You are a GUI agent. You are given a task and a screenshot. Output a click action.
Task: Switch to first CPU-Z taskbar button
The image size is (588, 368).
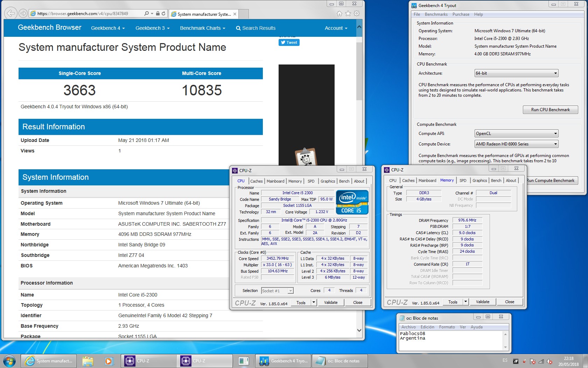[149, 361]
